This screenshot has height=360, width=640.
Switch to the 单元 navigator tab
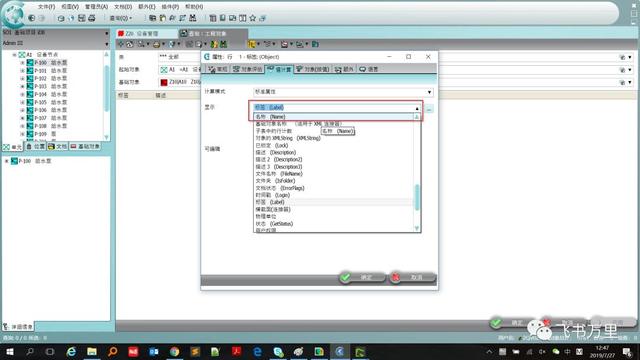(13, 147)
